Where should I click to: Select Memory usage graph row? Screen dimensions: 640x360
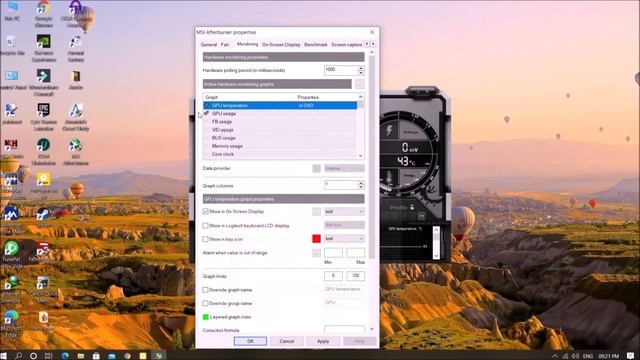pos(280,146)
